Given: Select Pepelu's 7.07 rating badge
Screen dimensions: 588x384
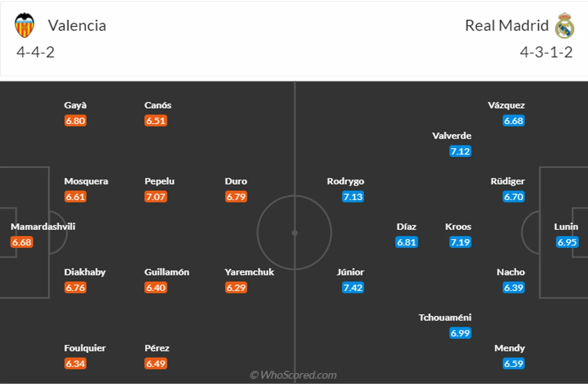Looking at the screenshot, I should pyautogui.click(x=155, y=197).
